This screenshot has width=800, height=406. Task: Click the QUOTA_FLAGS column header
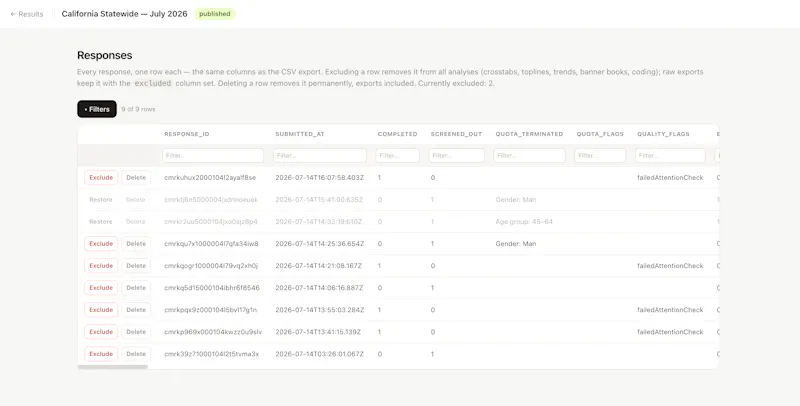[x=600, y=134]
